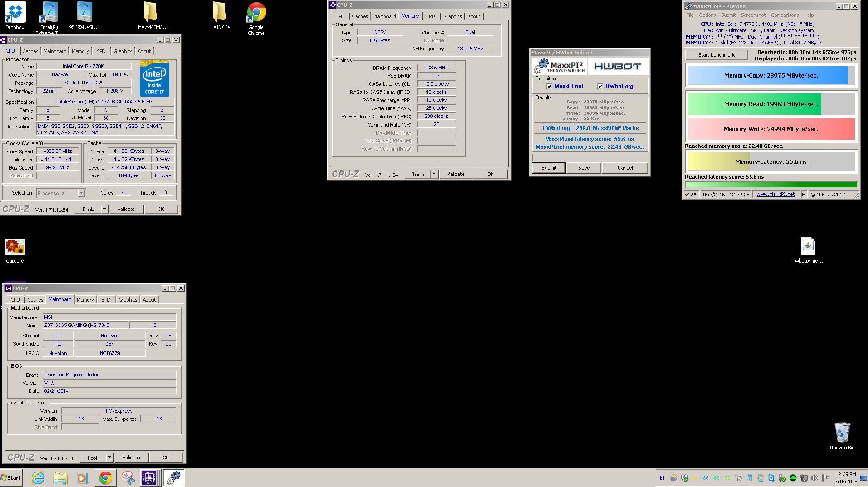Click the NB Frequency 4300.5 MHz value
868x487 pixels.
(x=470, y=49)
